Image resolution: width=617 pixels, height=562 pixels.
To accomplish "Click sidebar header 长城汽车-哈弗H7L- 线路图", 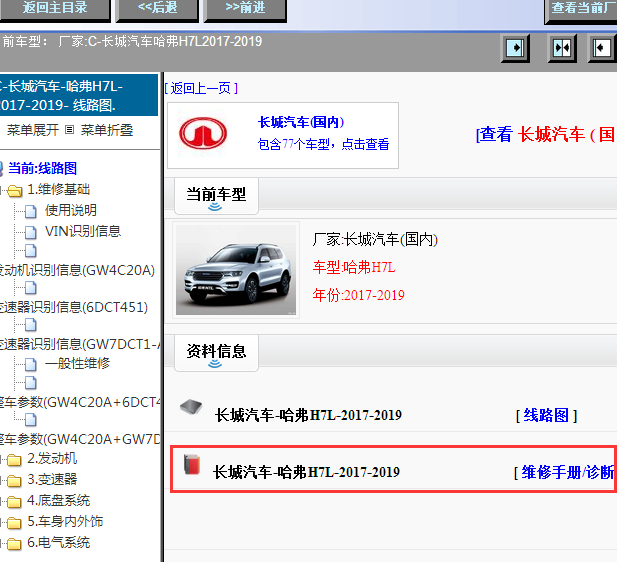I will 79,95.
